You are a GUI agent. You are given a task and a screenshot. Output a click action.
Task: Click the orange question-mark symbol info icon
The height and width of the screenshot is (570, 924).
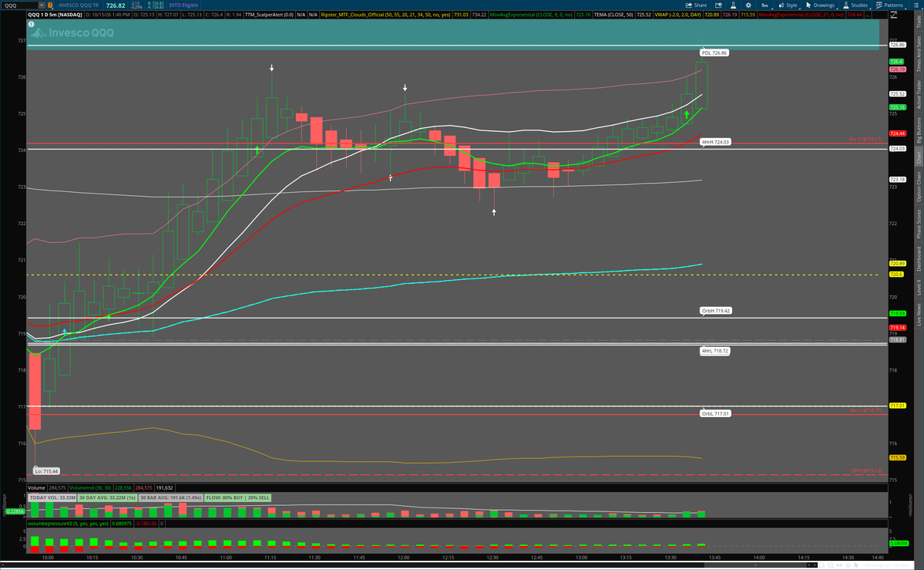pos(50,5)
